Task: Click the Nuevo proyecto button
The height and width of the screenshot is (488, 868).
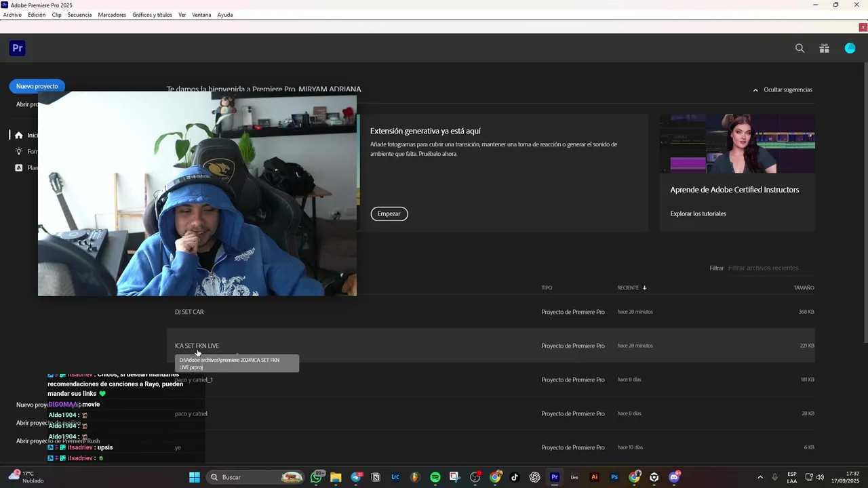Action: tap(37, 86)
